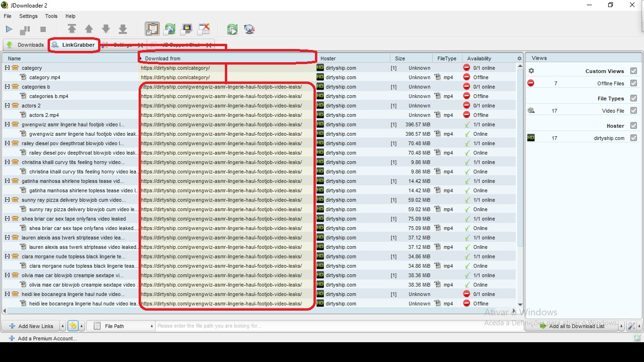The width and height of the screenshot is (644, 362).
Task: Collapse the actors 2 package
Action: click(x=7, y=106)
